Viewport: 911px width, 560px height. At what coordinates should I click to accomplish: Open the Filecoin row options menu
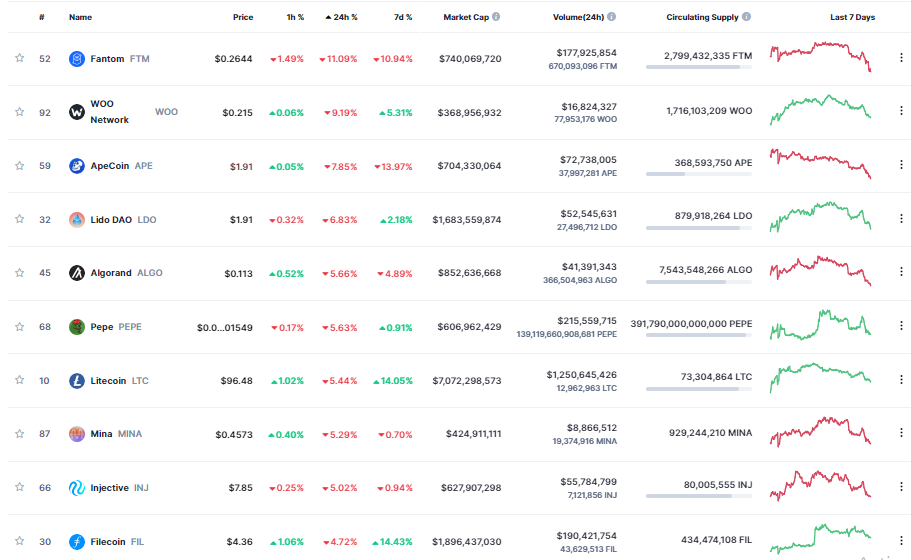point(901,540)
